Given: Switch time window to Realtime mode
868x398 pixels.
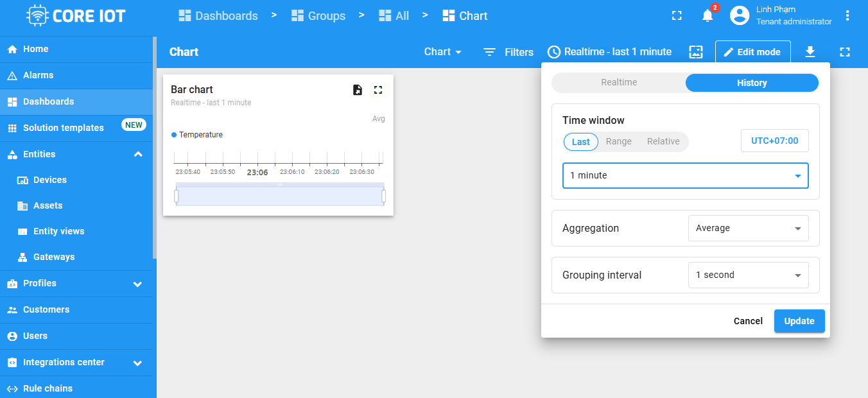Looking at the screenshot, I should click(619, 83).
